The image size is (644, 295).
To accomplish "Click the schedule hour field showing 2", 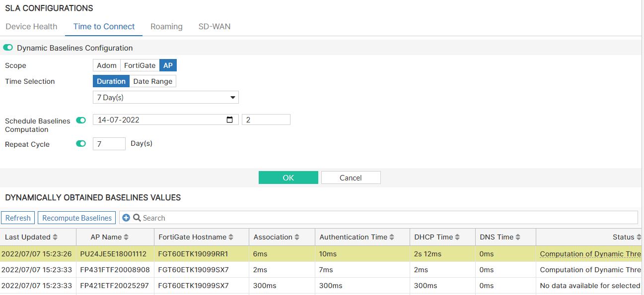I will 266,119.
